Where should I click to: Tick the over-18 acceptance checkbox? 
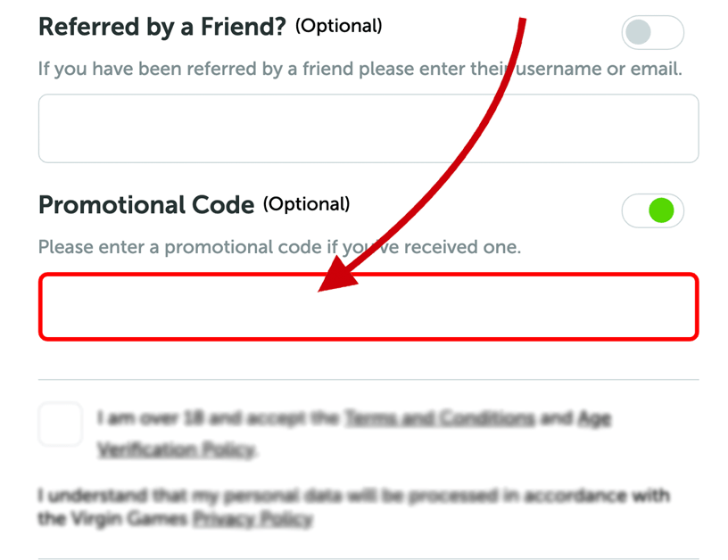[61, 424]
